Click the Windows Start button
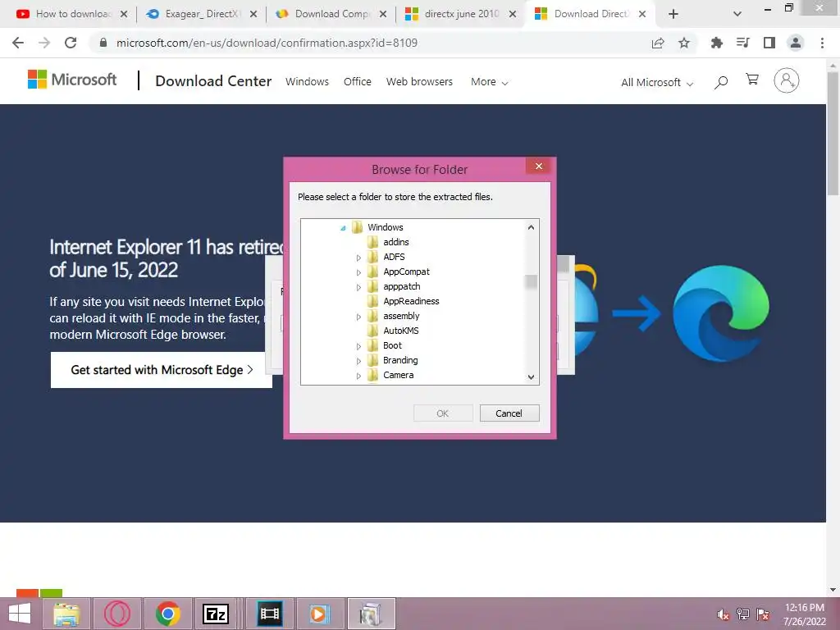840x630 pixels. pos(20,614)
